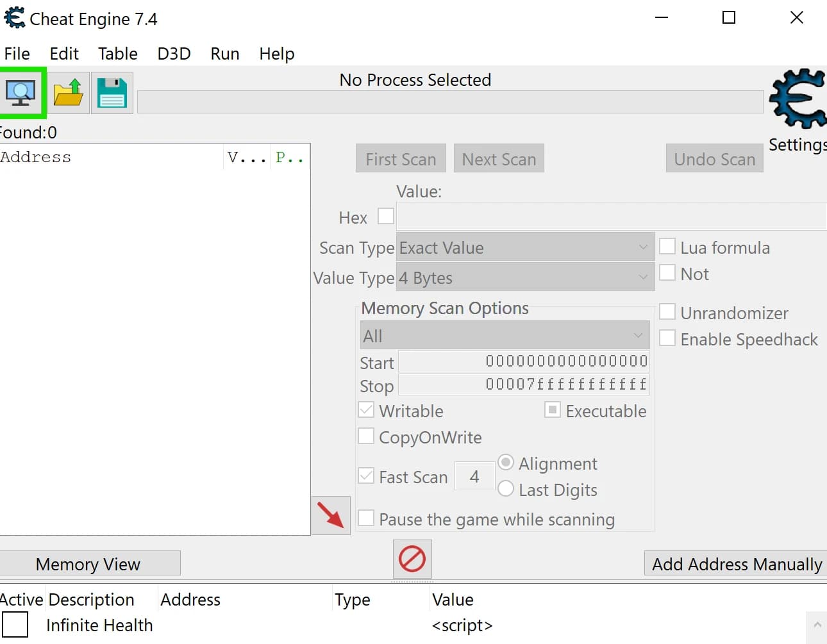The width and height of the screenshot is (827, 644).
Task: Click the Undo Scan button
Action: tap(715, 158)
